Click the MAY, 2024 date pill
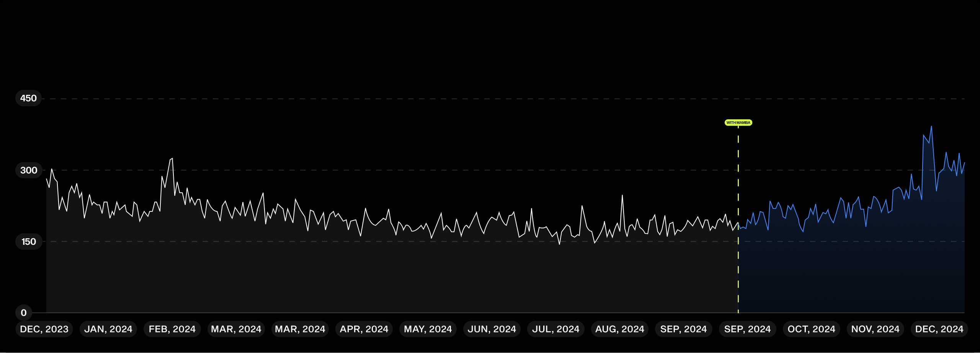This screenshot has width=980, height=353. (x=428, y=329)
